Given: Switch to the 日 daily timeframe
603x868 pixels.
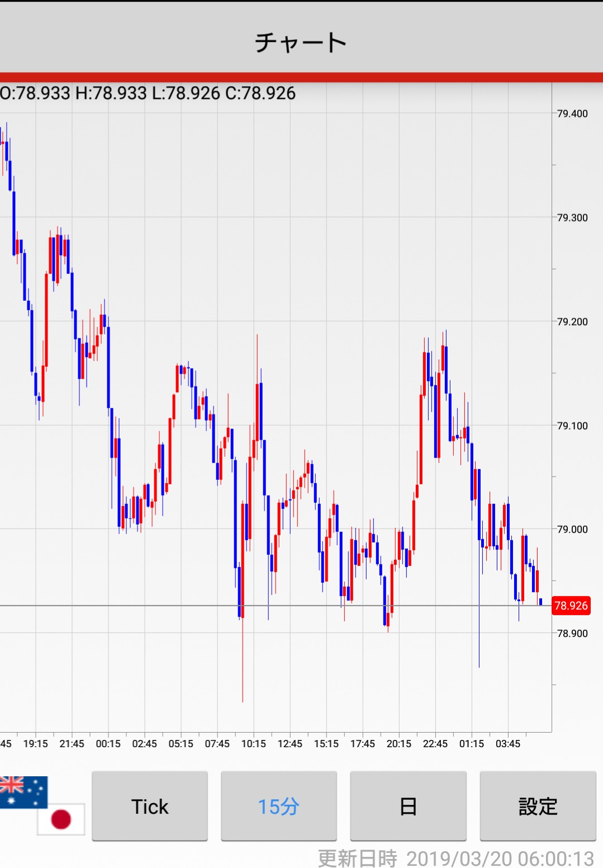Looking at the screenshot, I should (408, 806).
